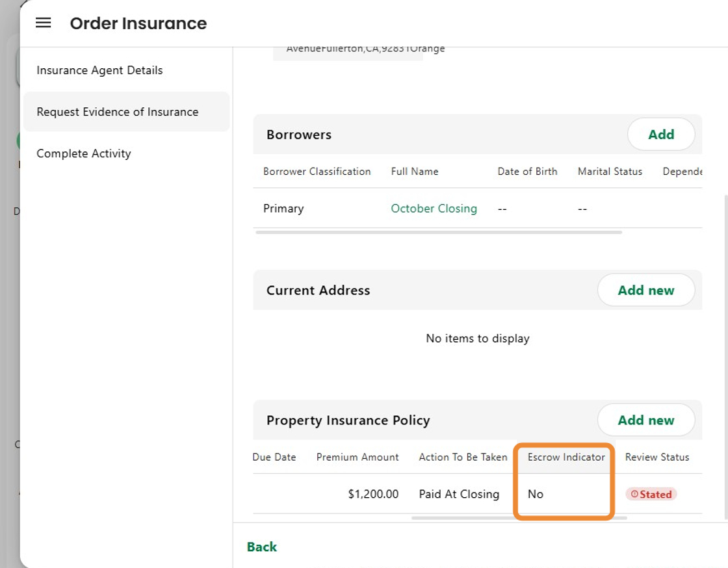The width and height of the screenshot is (728, 568).
Task: Add new current address
Action: click(x=645, y=290)
